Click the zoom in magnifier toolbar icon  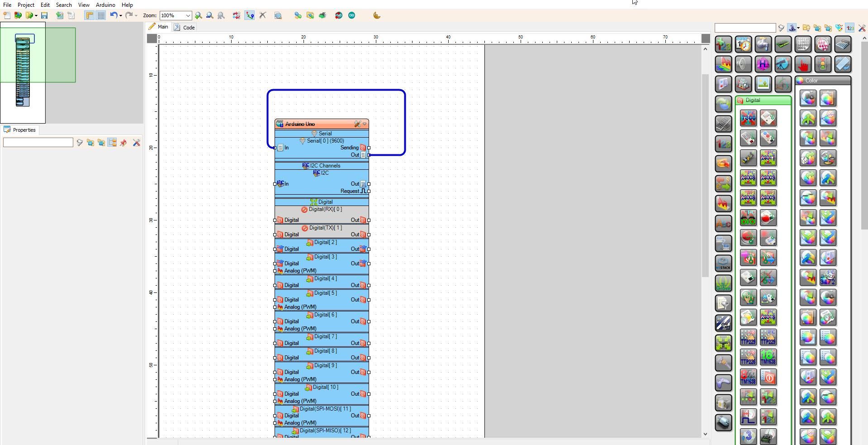point(198,15)
